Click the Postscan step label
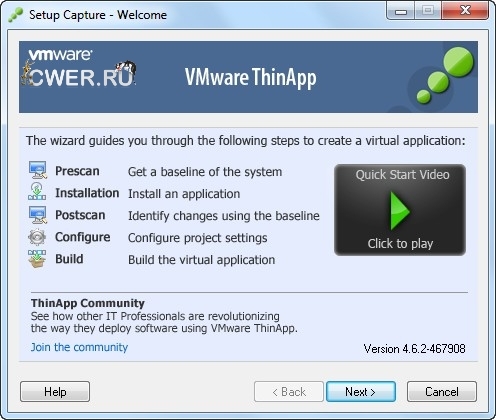 point(80,215)
